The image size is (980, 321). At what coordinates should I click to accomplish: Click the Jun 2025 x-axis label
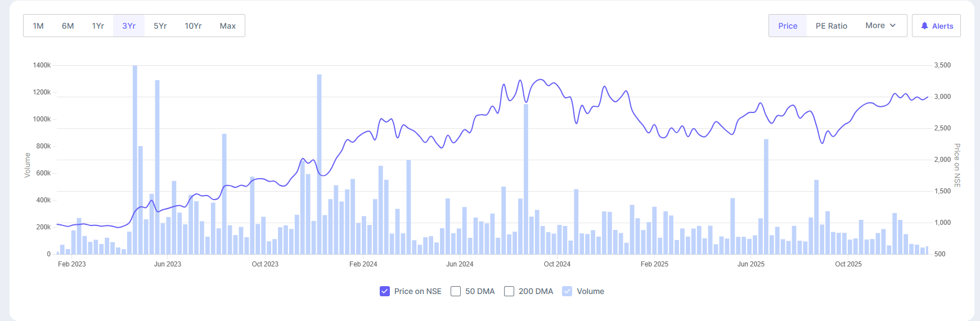[751, 264]
